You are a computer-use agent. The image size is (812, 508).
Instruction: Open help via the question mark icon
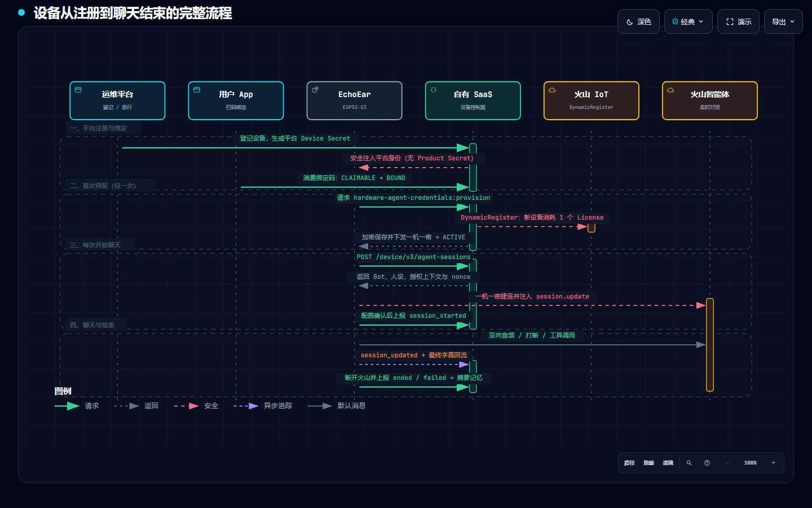point(707,463)
